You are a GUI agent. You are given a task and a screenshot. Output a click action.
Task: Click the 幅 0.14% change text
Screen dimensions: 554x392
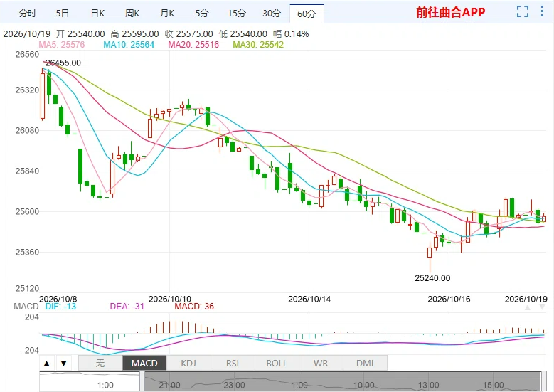pyautogui.click(x=291, y=34)
